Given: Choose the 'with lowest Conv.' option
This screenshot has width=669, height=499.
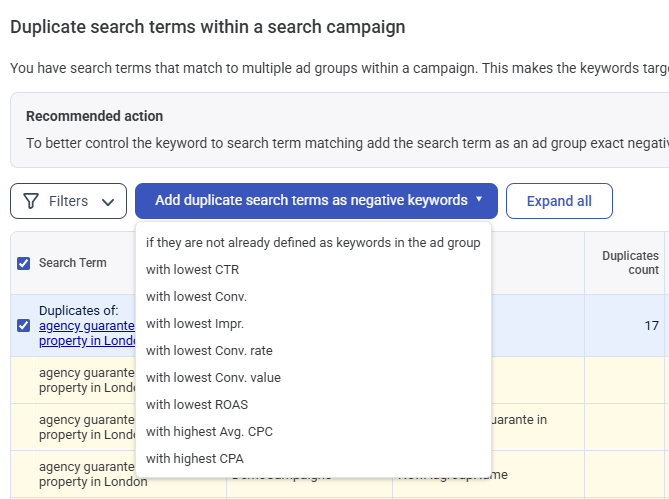Looking at the screenshot, I should click(196, 297).
